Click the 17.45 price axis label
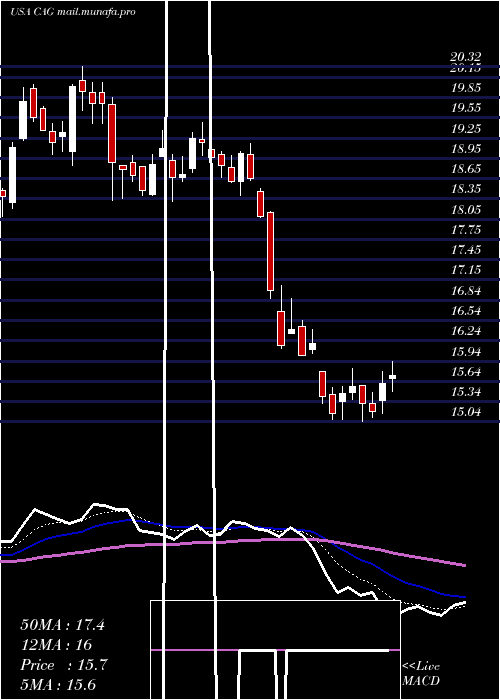 click(466, 250)
